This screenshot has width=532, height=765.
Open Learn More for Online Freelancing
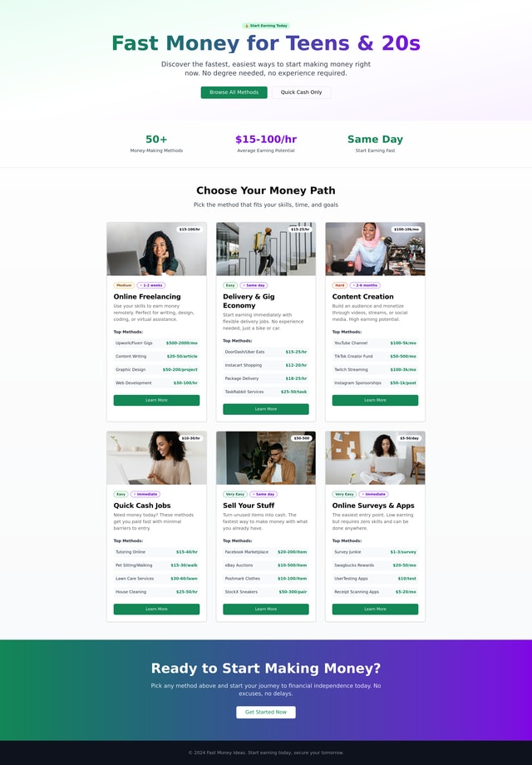tap(156, 400)
